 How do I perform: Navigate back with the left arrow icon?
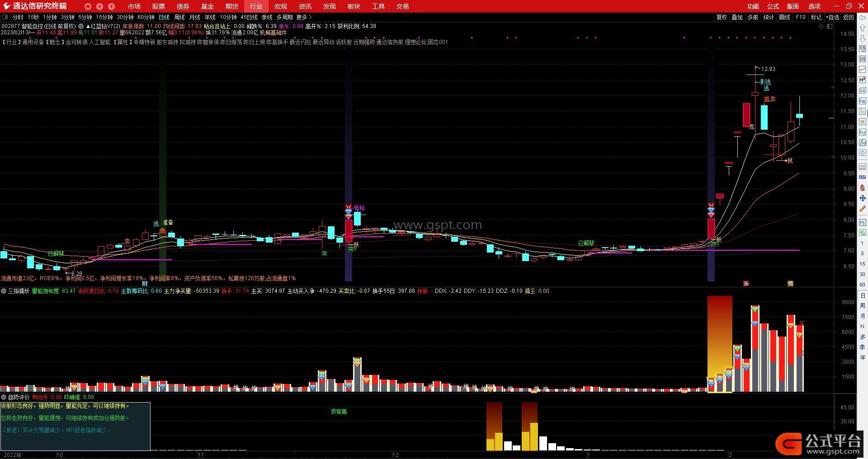99,6
